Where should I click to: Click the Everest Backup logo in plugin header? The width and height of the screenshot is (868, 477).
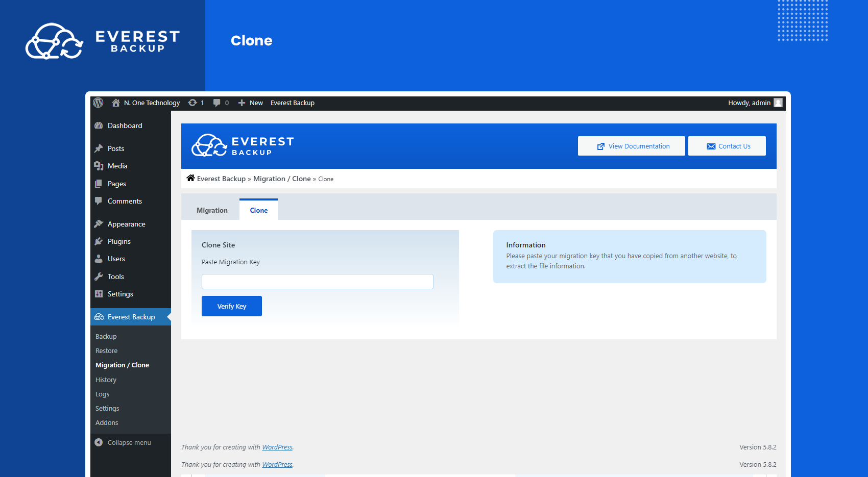(243, 145)
